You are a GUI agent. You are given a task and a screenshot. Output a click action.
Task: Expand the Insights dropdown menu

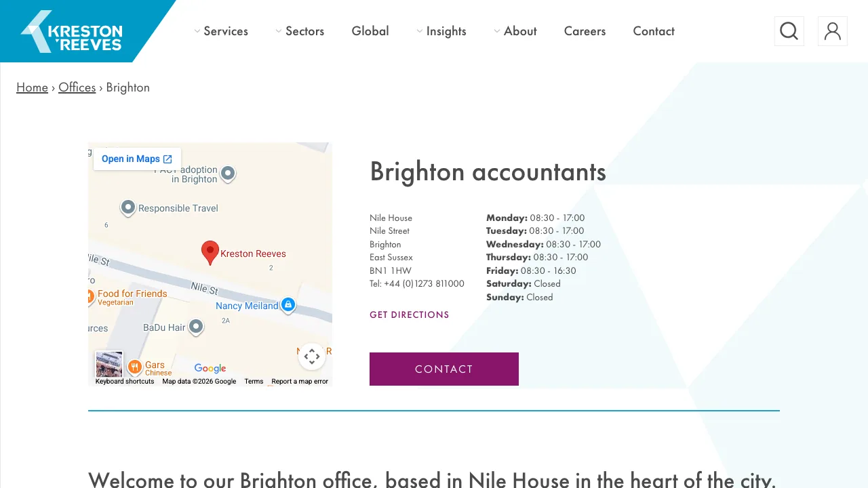[441, 31]
